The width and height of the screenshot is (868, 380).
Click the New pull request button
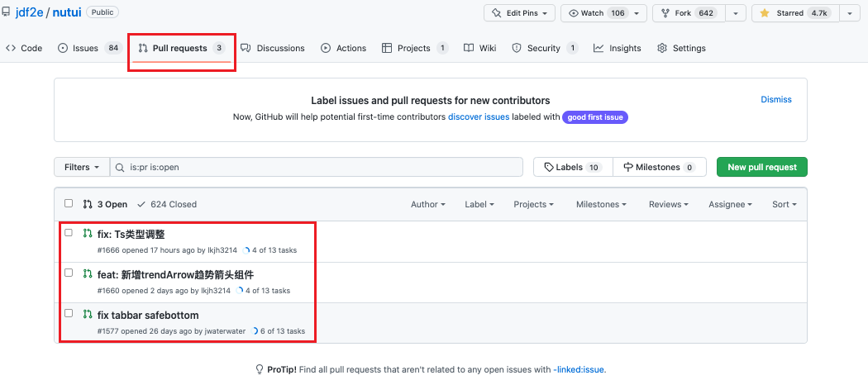[761, 167]
